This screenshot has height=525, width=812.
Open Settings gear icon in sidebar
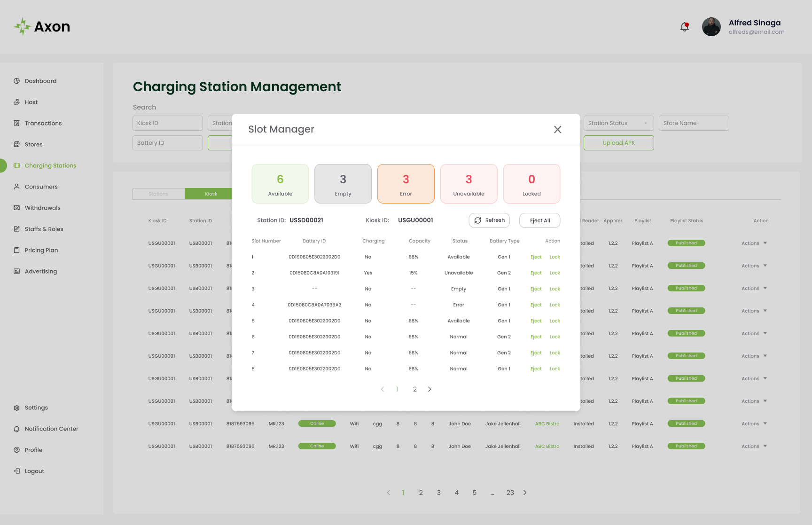(x=16, y=407)
